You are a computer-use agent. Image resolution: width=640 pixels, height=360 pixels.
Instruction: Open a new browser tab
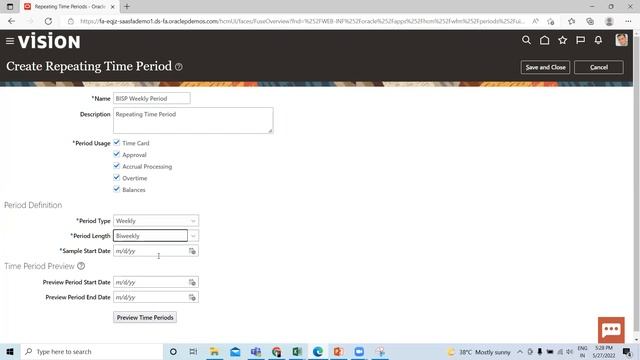[x=127, y=7]
